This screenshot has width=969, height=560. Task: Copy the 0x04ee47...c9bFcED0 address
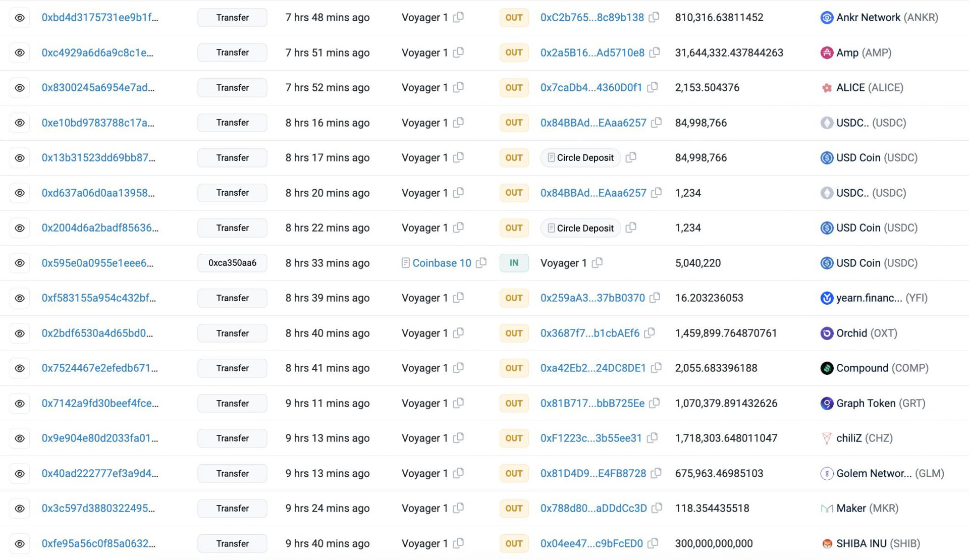(653, 543)
